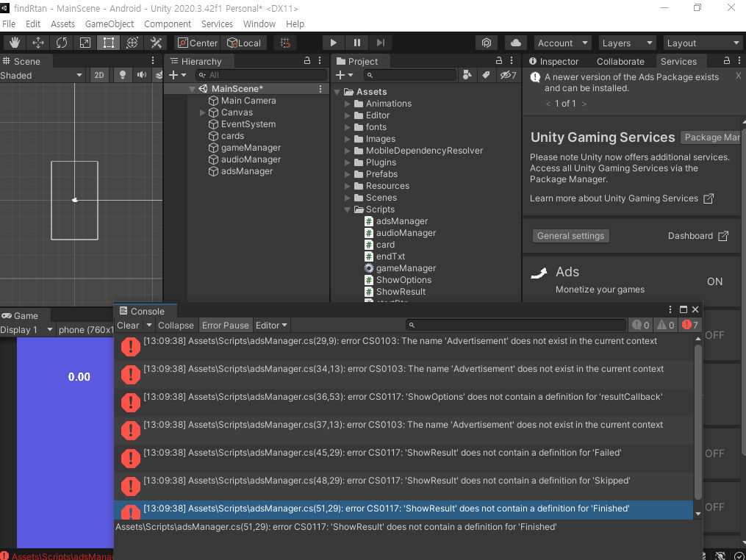Select the Scale tool

tap(85, 43)
